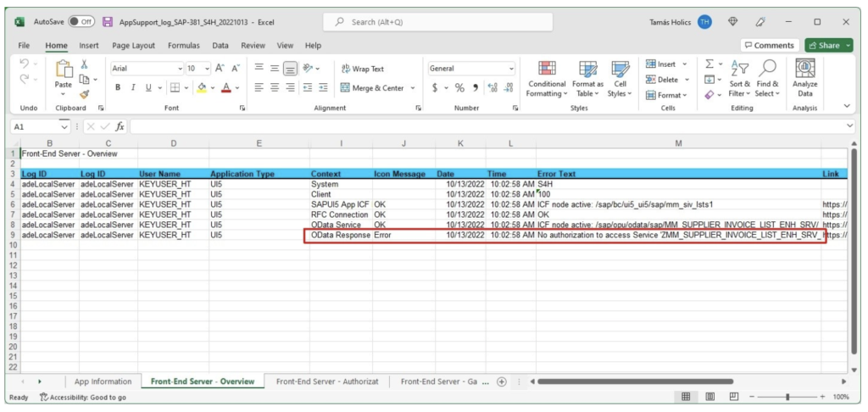The height and width of the screenshot is (412, 868).
Task: Open Conditional Formatting dropdown
Action: pyautogui.click(x=547, y=80)
